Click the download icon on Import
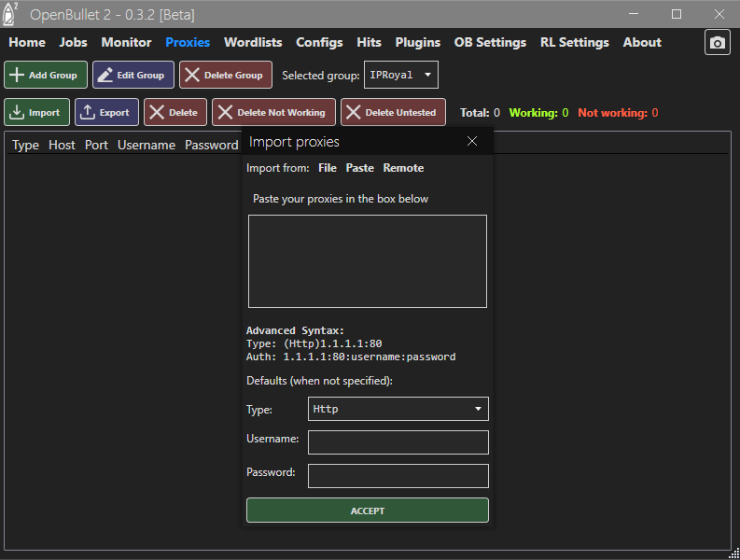 17,113
